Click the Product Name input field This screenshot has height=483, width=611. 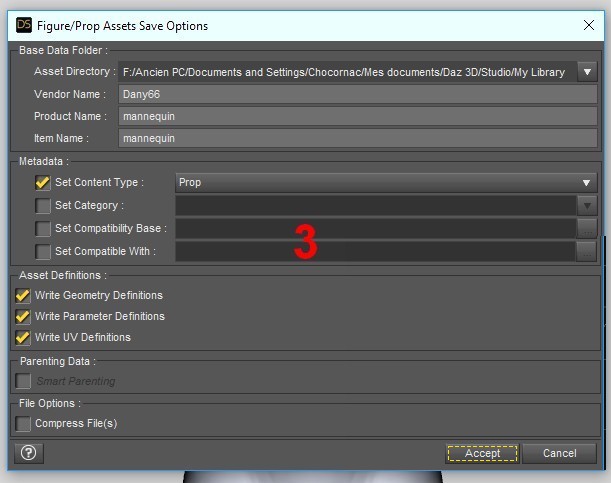click(358, 116)
